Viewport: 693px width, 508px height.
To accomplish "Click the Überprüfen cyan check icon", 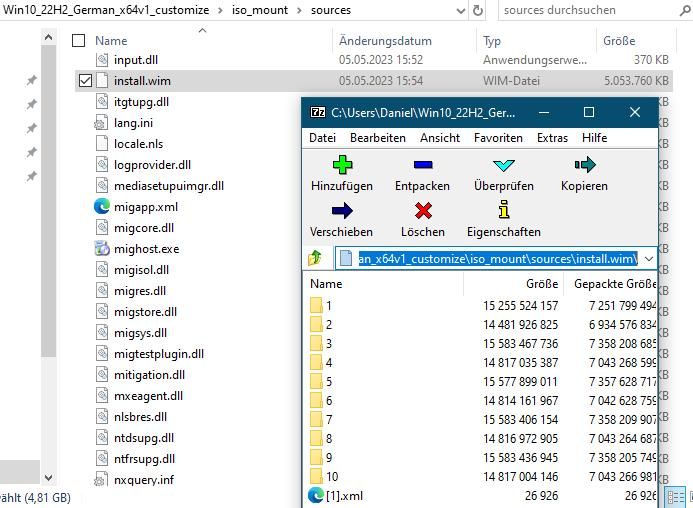I will click(x=503, y=165).
